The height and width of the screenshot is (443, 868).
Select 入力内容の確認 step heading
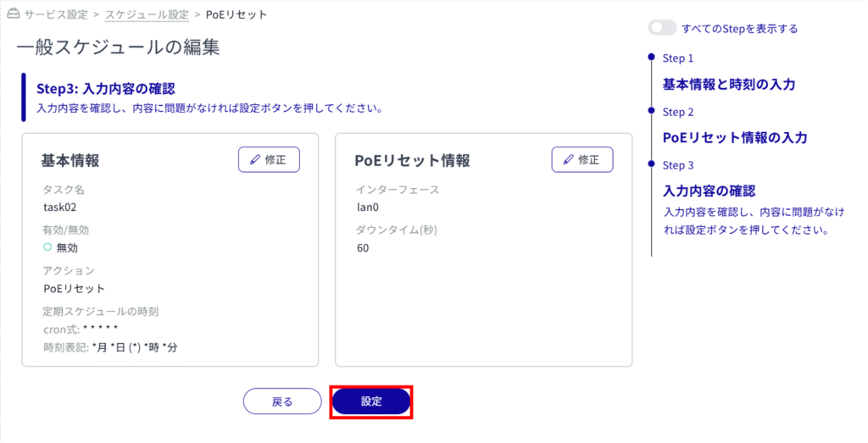(709, 191)
